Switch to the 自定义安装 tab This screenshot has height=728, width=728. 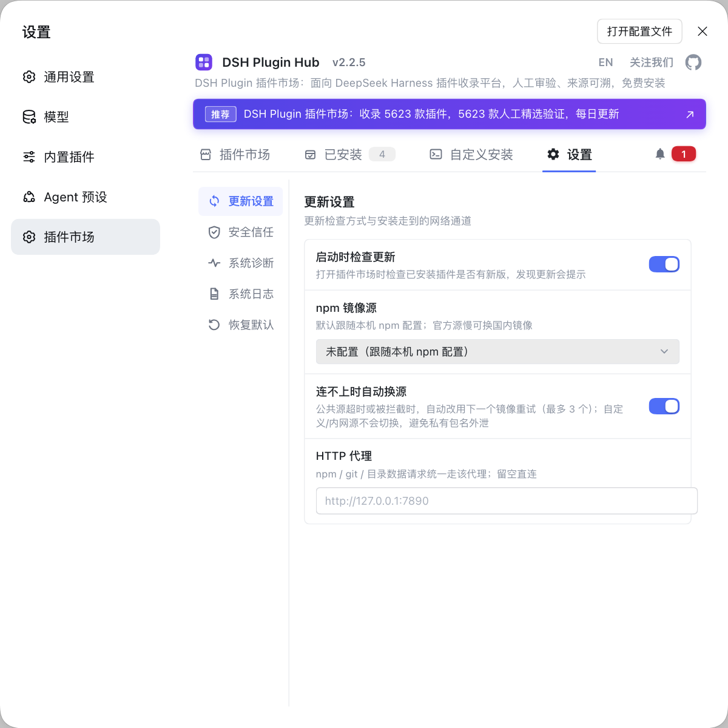[471, 155]
